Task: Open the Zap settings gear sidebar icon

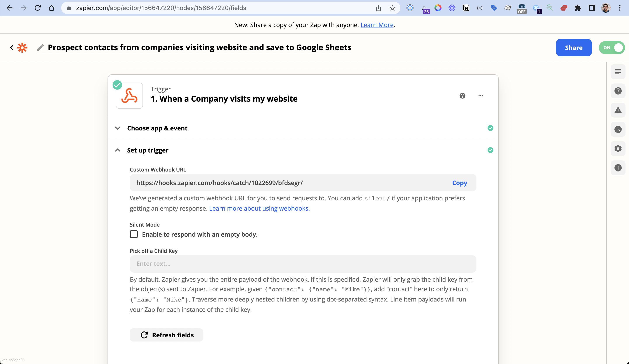Action: click(x=618, y=149)
